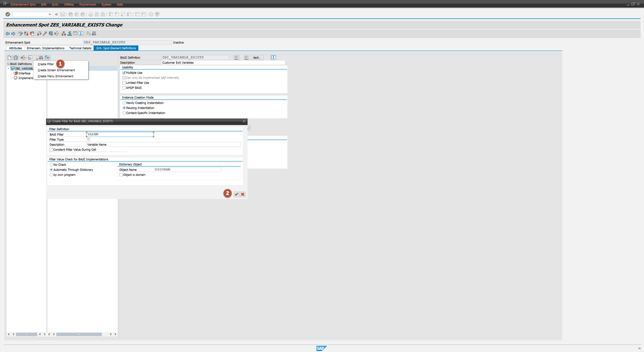Screen dimensions: 644x352
Task: Select the No Check radio button
Action: tap(51, 164)
